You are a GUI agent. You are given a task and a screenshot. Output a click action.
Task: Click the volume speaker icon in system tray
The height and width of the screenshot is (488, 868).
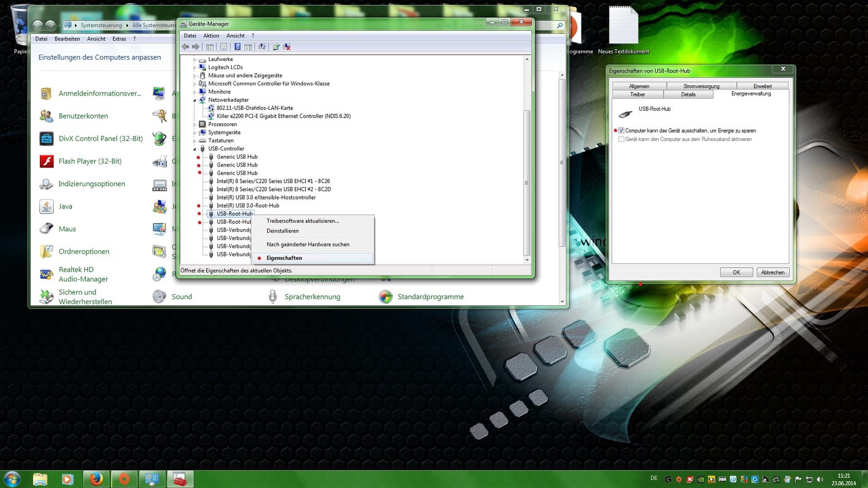point(820,479)
